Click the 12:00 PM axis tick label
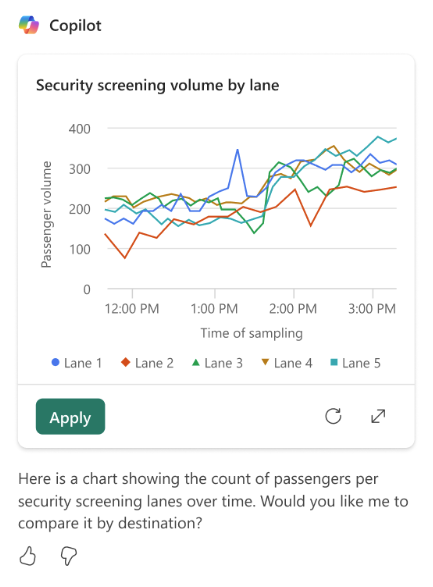The image size is (433, 587). [132, 309]
